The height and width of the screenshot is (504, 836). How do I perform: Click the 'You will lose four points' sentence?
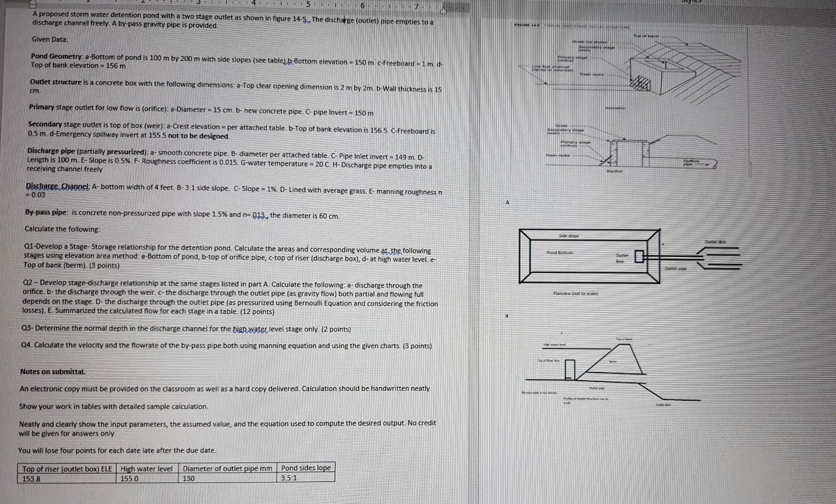tap(117, 450)
